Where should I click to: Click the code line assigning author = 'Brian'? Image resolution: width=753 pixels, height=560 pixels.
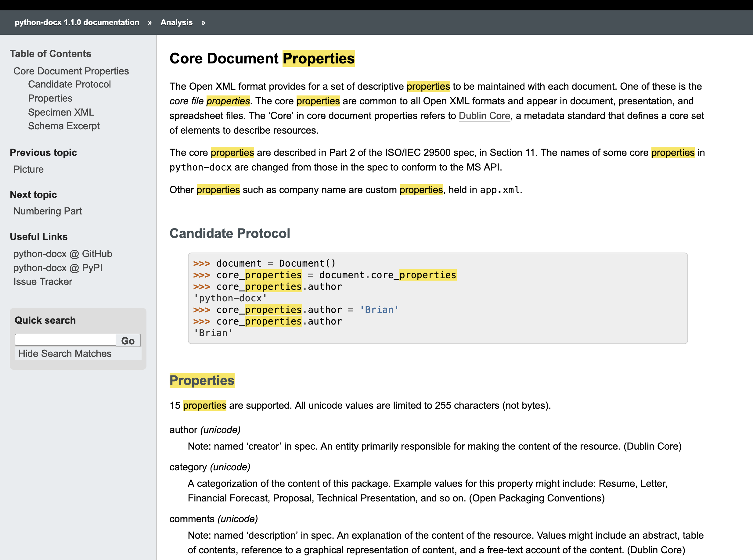tap(296, 310)
